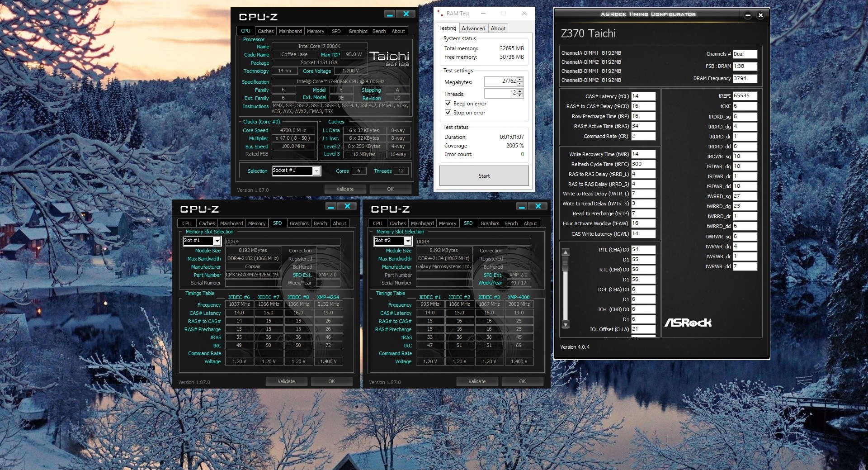Click Start in the RAM Test window

(x=484, y=176)
